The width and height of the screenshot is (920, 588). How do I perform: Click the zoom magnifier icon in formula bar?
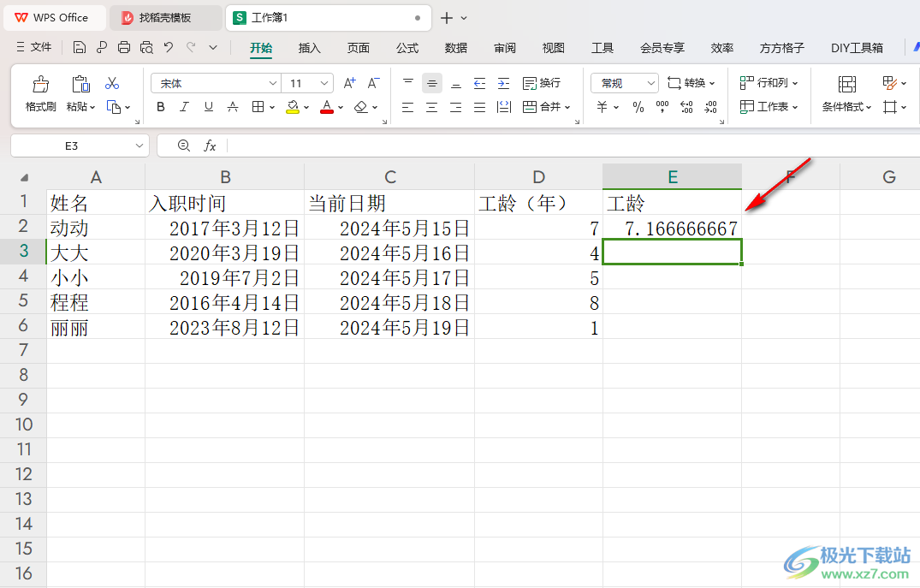click(184, 146)
